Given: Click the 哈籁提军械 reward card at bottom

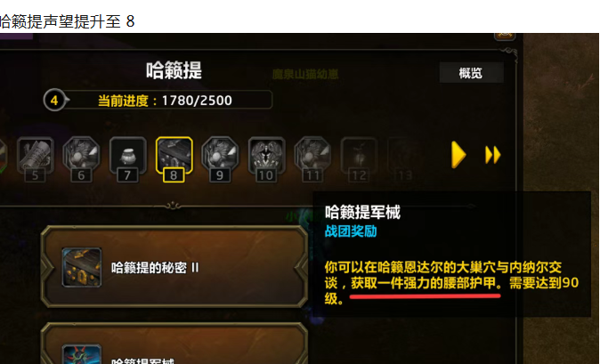Looking at the screenshot, I should click(x=174, y=344).
